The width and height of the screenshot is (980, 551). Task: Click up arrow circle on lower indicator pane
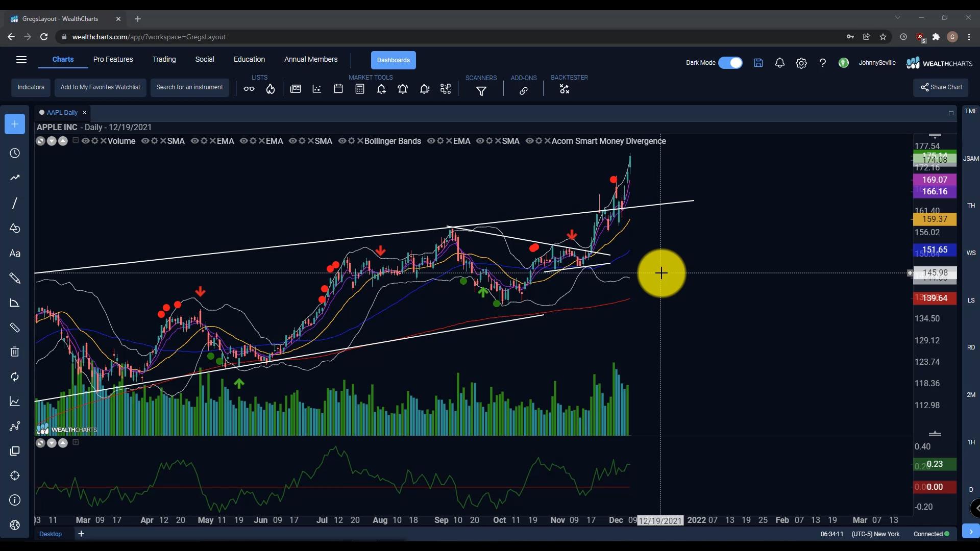63,443
